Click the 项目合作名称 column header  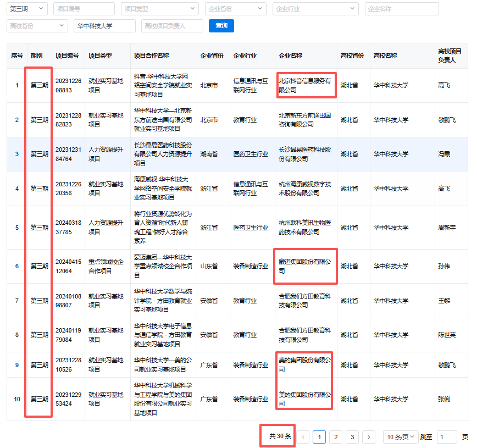164,56
